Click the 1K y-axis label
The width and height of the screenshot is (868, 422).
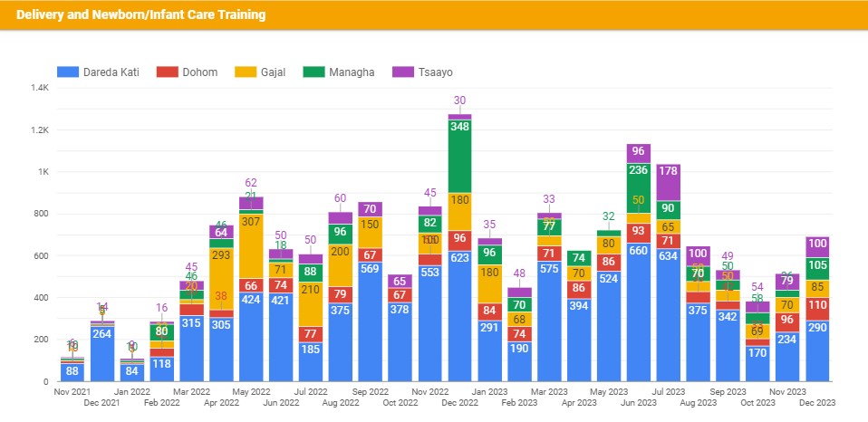[x=44, y=172]
